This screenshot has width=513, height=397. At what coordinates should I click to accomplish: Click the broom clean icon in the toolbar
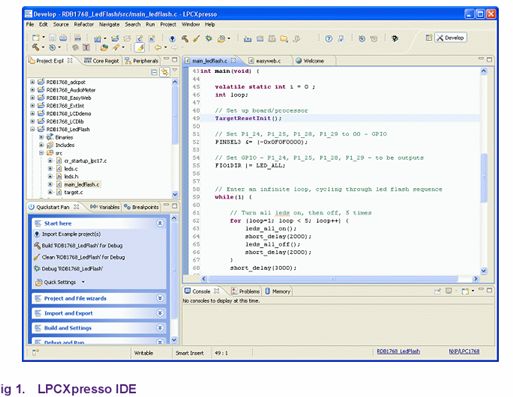(x=197, y=39)
